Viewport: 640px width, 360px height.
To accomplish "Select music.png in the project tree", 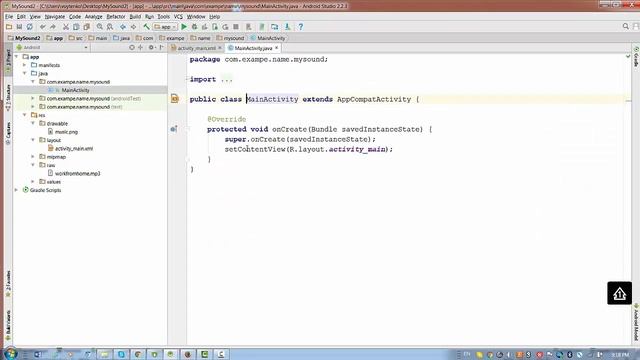I will pos(63,132).
